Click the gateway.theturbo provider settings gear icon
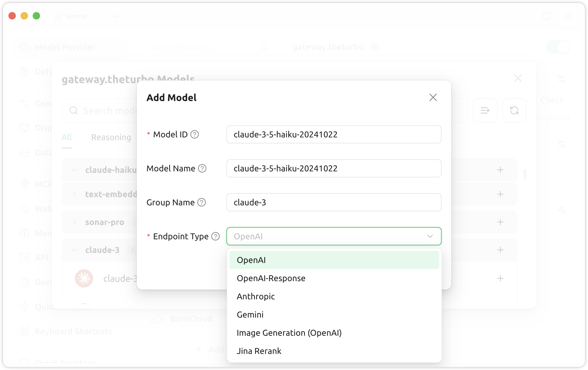588x370 pixels. [375, 47]
